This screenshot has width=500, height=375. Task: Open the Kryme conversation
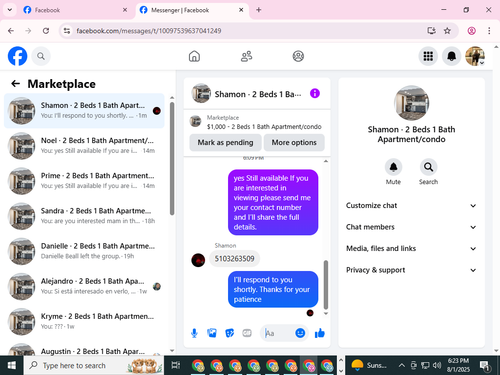point(84,321)
